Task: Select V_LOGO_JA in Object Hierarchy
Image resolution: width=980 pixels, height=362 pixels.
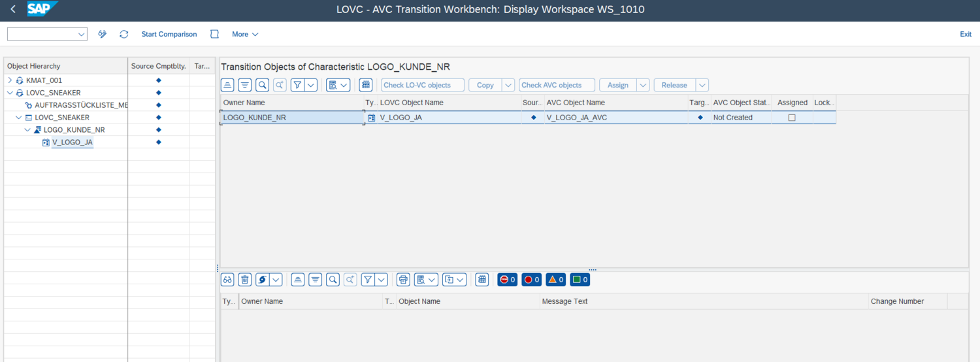Action: [x=73, y=142]
